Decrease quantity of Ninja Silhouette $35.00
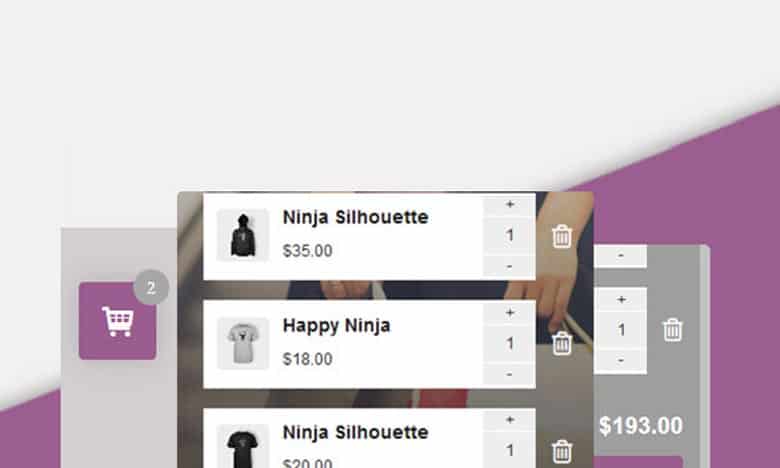Image resolution: width=780 pixels, height=468 pixels. (509, 267)
